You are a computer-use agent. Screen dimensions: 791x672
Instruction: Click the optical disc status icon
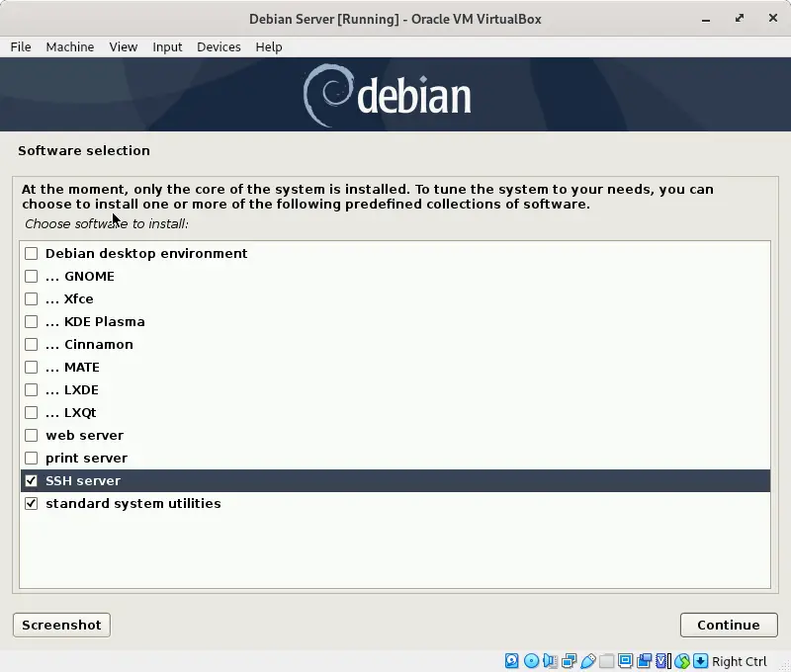click(531, 660)
